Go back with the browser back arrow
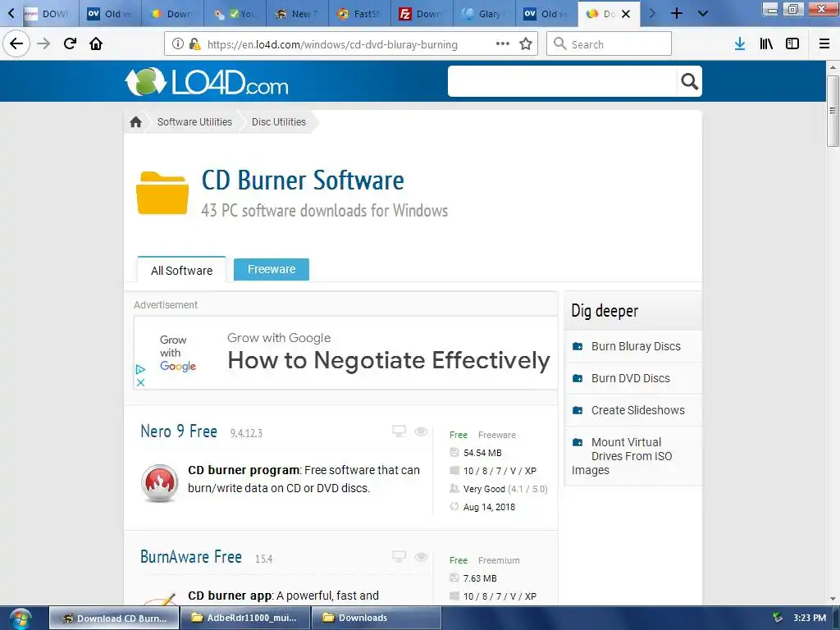Screen dimensions: 840x630 (x=16, y=43)
